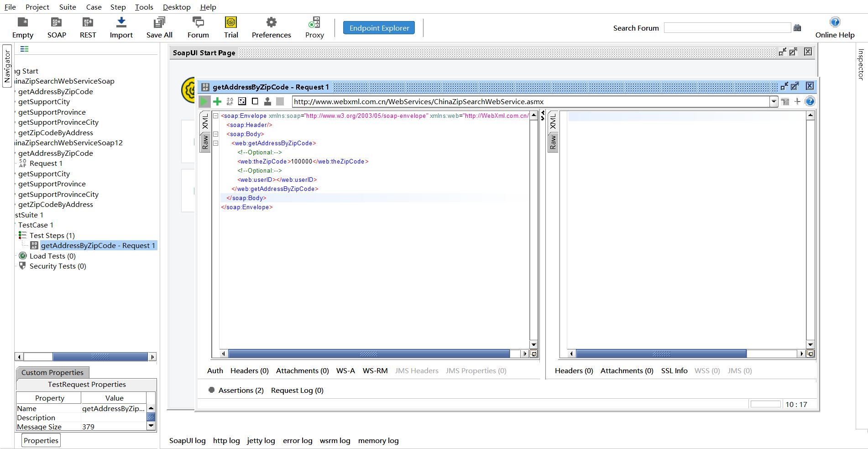Click the Proxy toolbar icon

314,22
